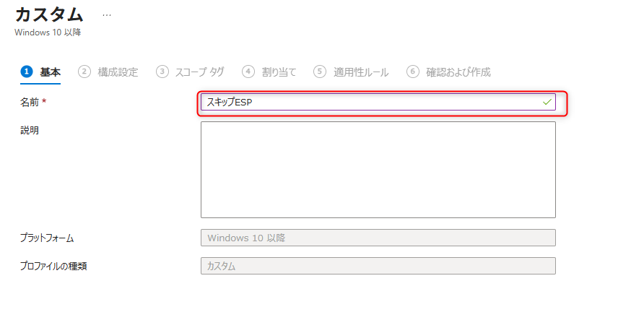Click the step 1 number circle
Viewport: 644px width, 333px height.
[27, 72]
